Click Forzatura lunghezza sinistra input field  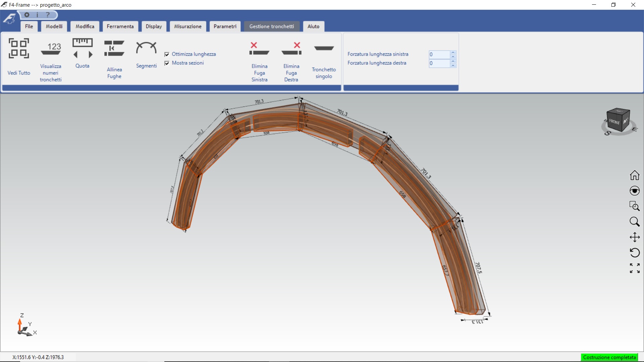point(439,54)
